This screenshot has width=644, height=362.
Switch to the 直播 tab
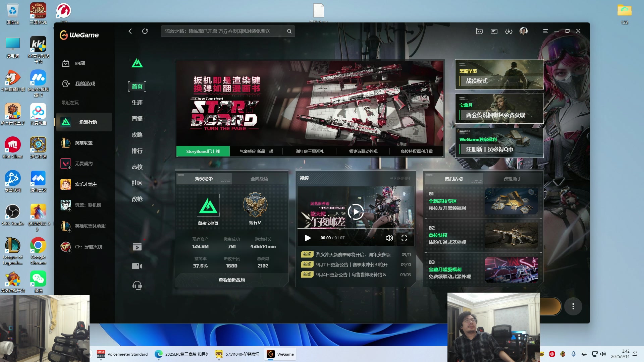click(137, 119)
